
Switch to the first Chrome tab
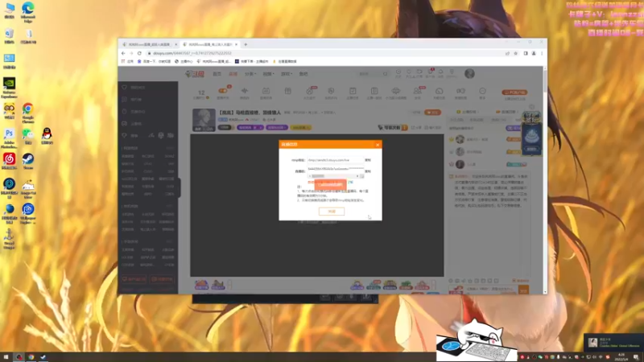coord(150,44)
